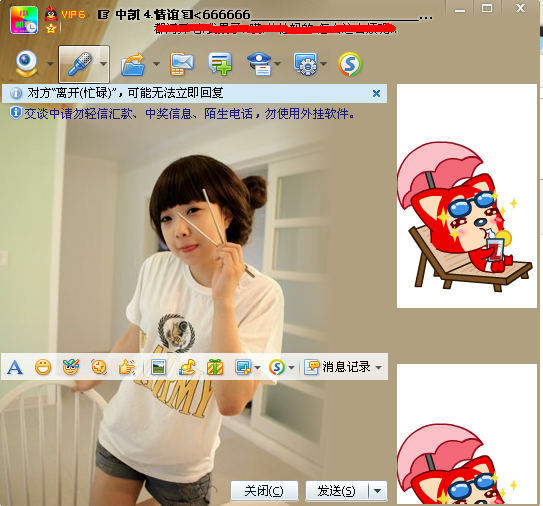Screen dimensions: 543x506
Task: Click contact avatar picture at top left
Action: tap(24, 20)
